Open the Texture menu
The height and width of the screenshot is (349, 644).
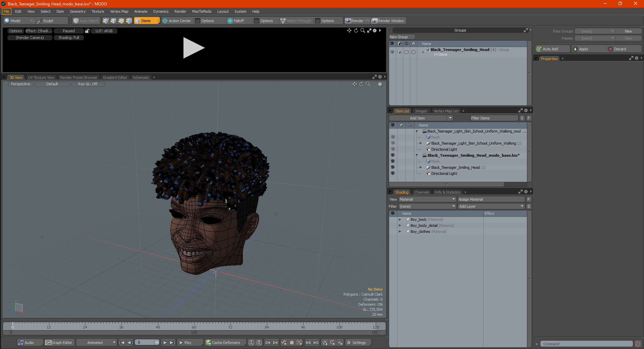click(x=98, y=11)
